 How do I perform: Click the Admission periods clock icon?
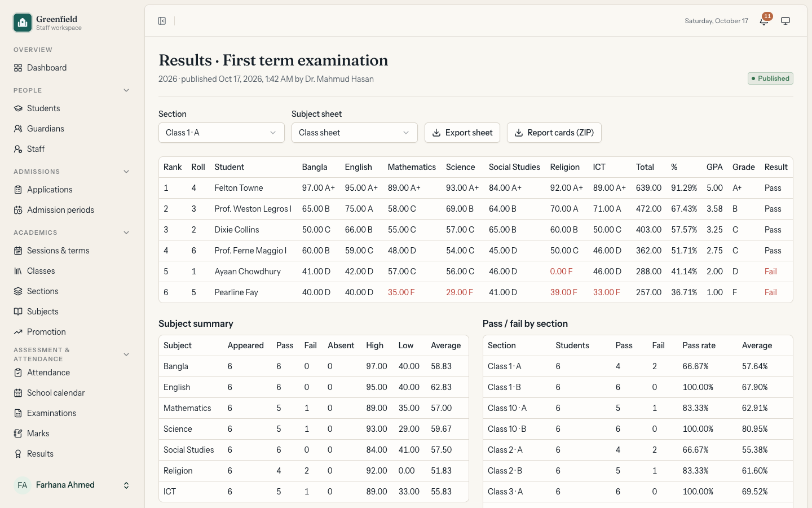coord(18,210)
